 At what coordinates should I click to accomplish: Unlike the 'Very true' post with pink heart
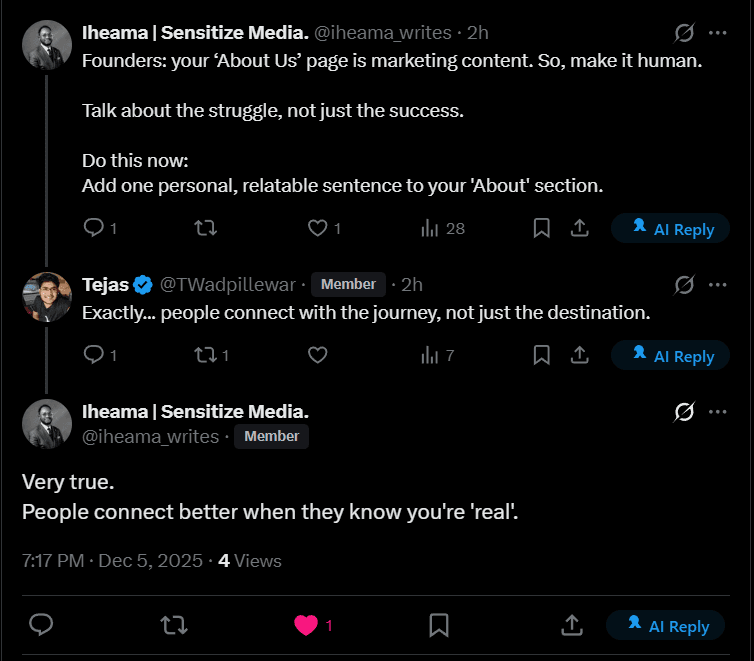click(x=304, y=626)
